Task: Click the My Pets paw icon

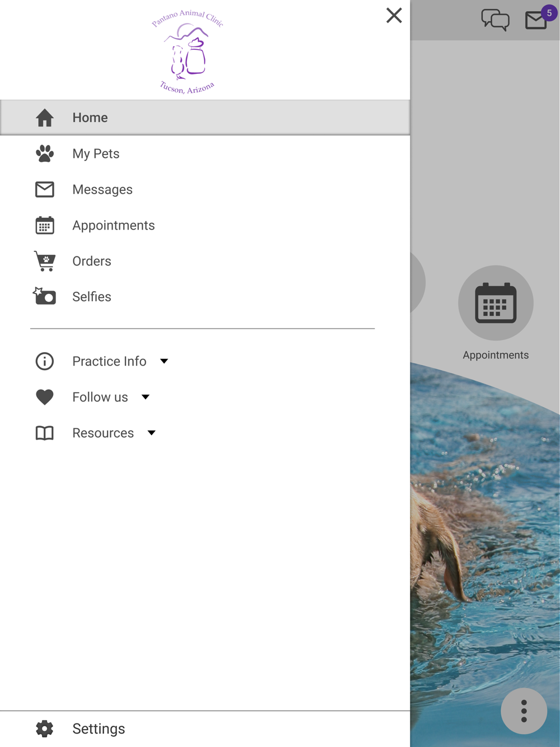Action: coord(45,153)
